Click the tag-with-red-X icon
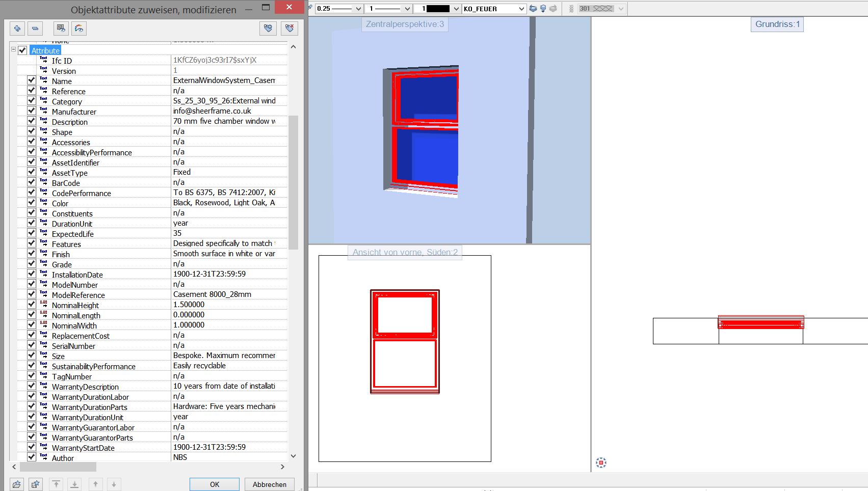 (290, 29)
